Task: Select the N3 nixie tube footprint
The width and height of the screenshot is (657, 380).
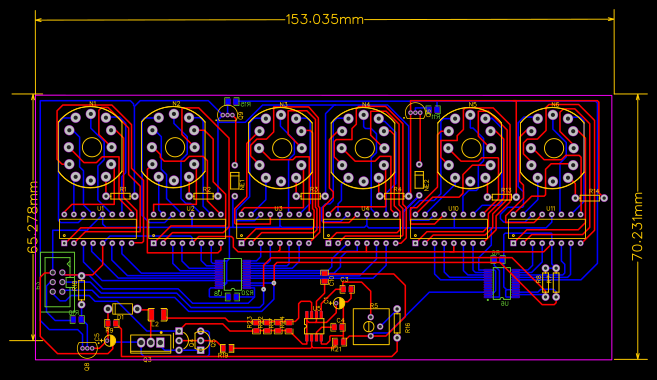Action: [x=281, y=148]
